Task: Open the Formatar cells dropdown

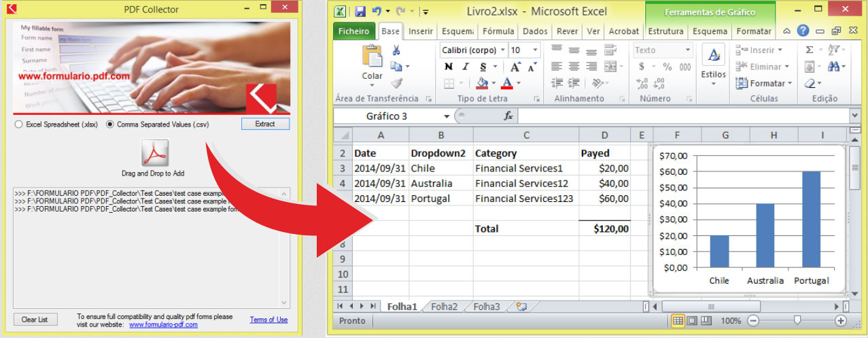Action: coord(790,83)
